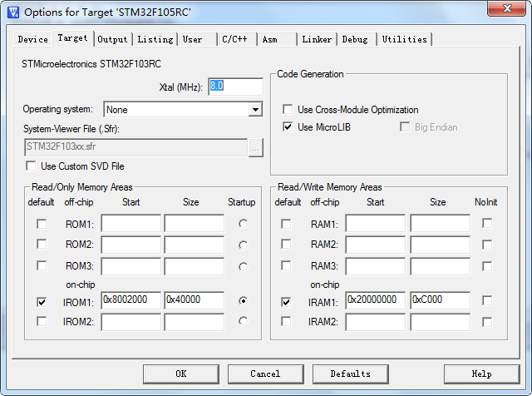
Task: Click the RAM3 Size field
Action: (441, 266)
